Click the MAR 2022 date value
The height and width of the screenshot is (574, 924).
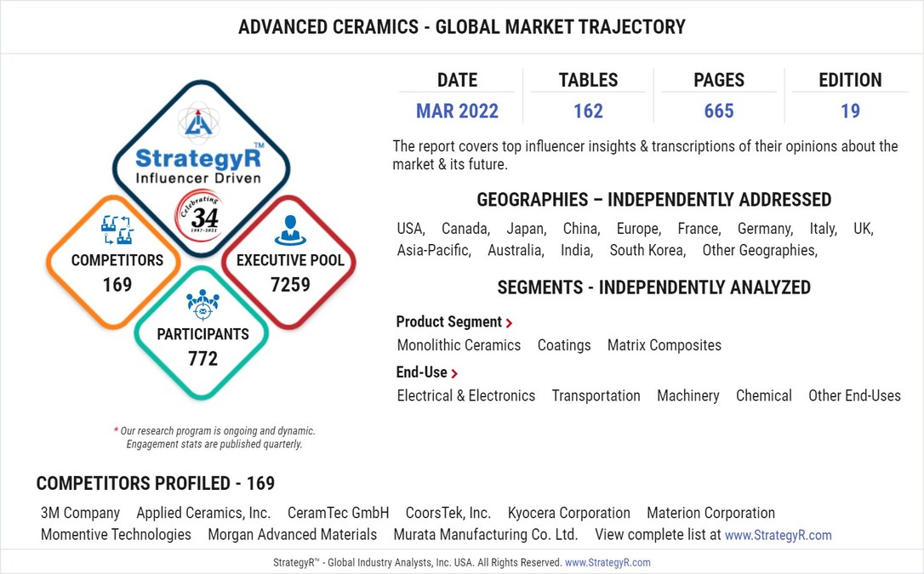(457, 111)
